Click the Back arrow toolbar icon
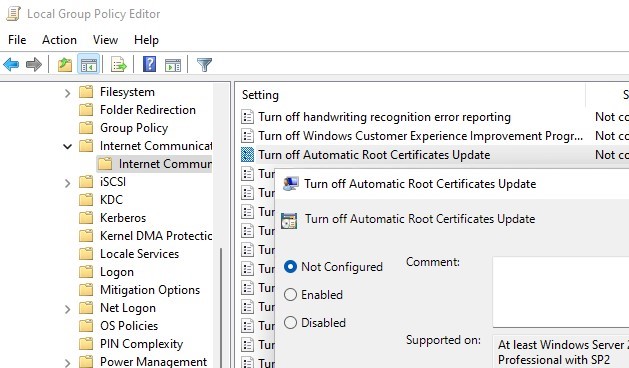This screenshot has height=368, width=629. pyautogui.click(x=11, y=64)
